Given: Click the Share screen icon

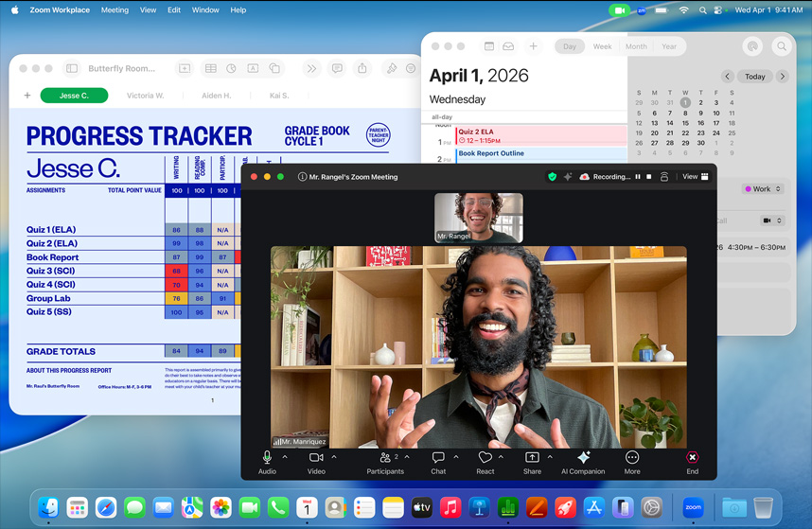Looking at the screenshot, I should pos(532,458).
